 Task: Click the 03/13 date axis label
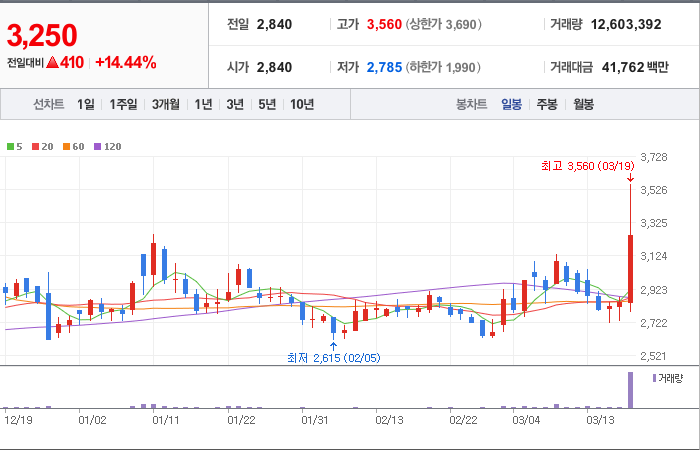tap(600, 421)
